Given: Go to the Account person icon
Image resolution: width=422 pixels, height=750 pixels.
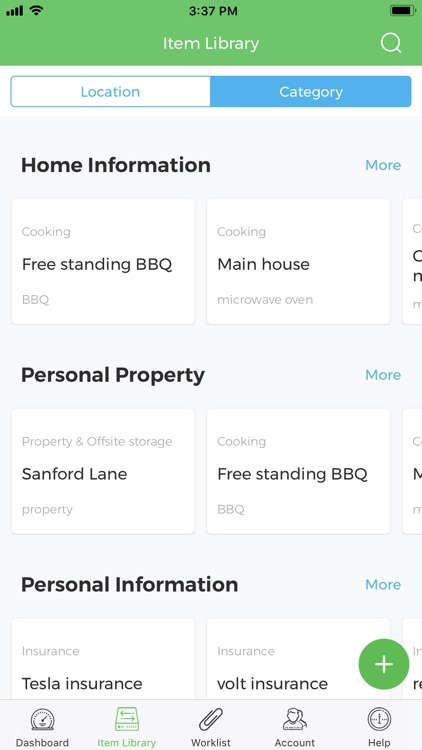Looking at the screenshot, I should pyautogui.click(x=295, y=719).
